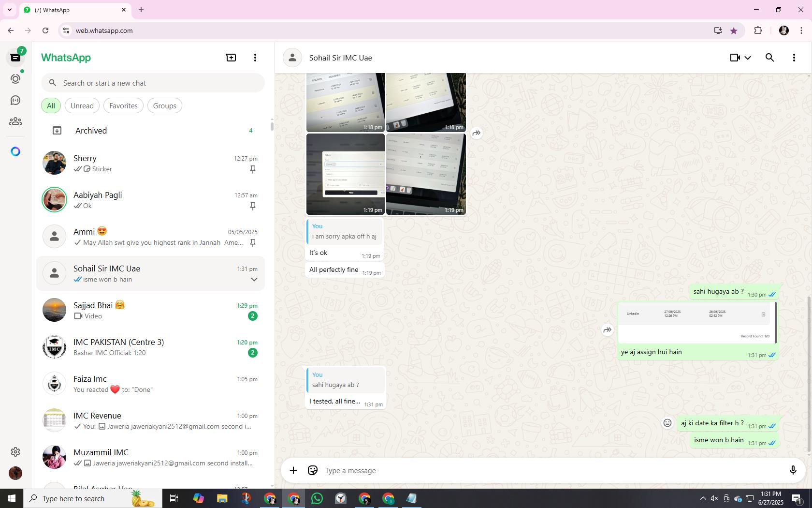
Task: Open the Archived chats row
Action: pos(150,131)
